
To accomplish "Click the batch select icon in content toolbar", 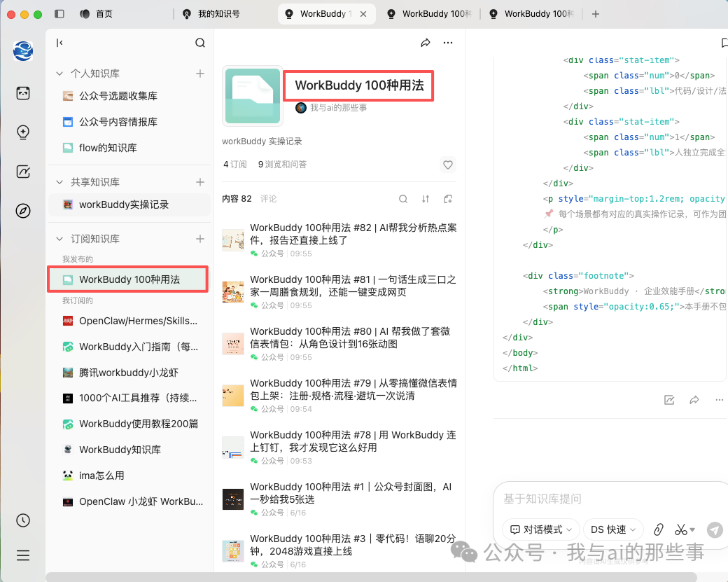I will [447, 199].
